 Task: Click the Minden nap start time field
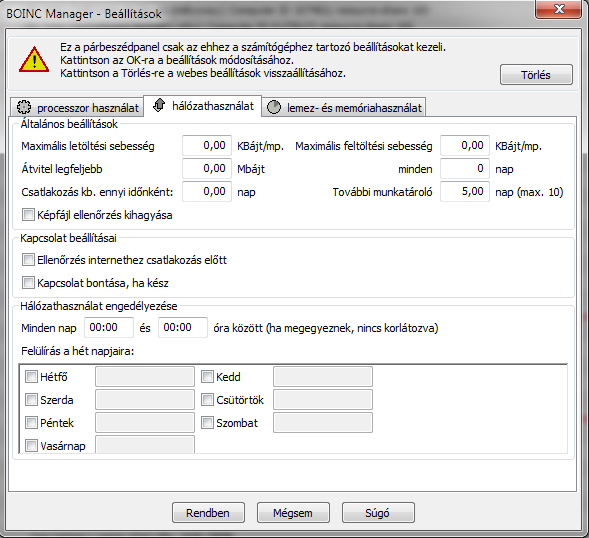coord(109,327)
